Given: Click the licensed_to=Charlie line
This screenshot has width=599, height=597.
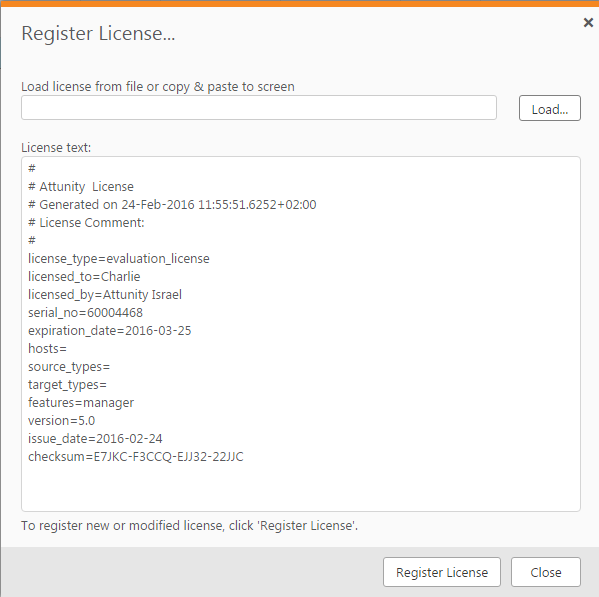Looking at the screenshot, I should tap(84, 277).
